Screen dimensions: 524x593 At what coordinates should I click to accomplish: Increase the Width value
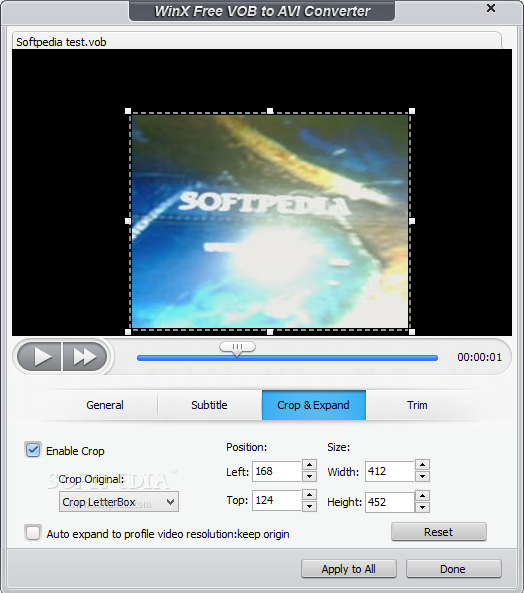click(x=423, y=465)
